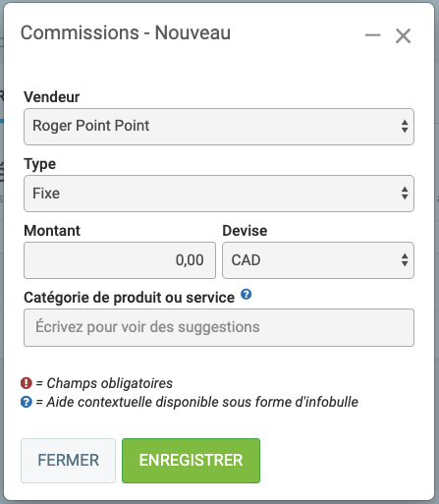Click the Devise label
The height and width of the screenshot is (504, 439).
coord(245,231)
